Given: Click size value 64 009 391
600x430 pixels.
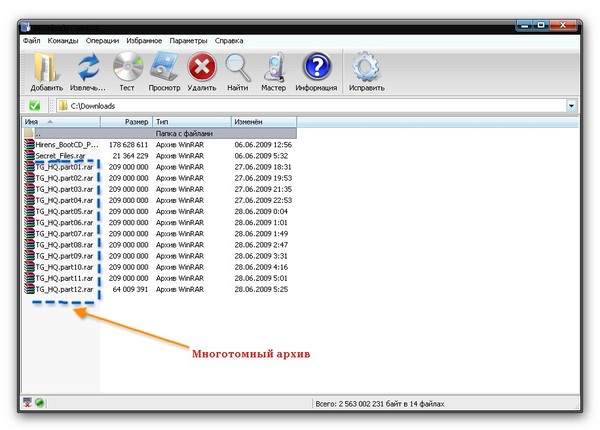Looking at the screenshot, I should click(x=130, y=289).
